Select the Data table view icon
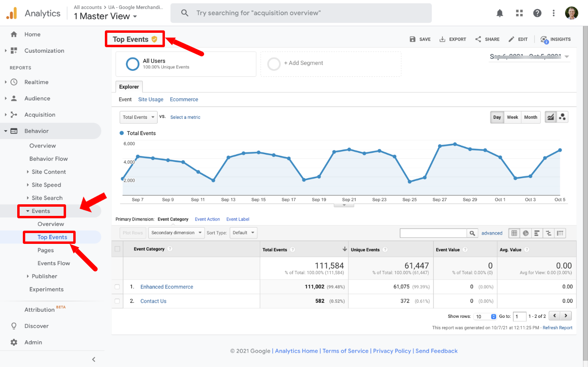The width and height of the screenshot is (588, 367). point(514,233)
